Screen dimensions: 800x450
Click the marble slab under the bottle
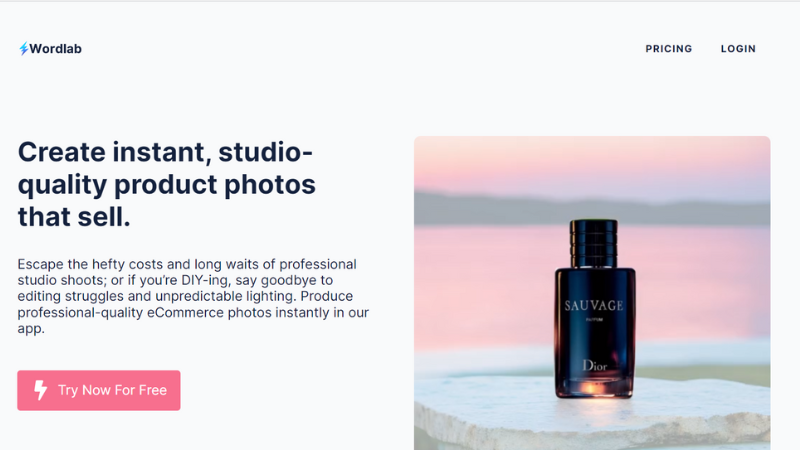pos(592,416)
